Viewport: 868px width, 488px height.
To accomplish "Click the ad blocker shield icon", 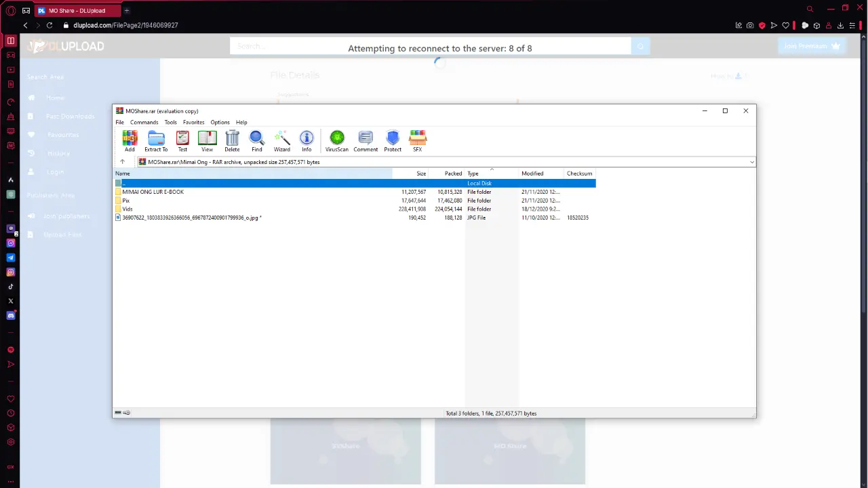I will click(762, 25).
